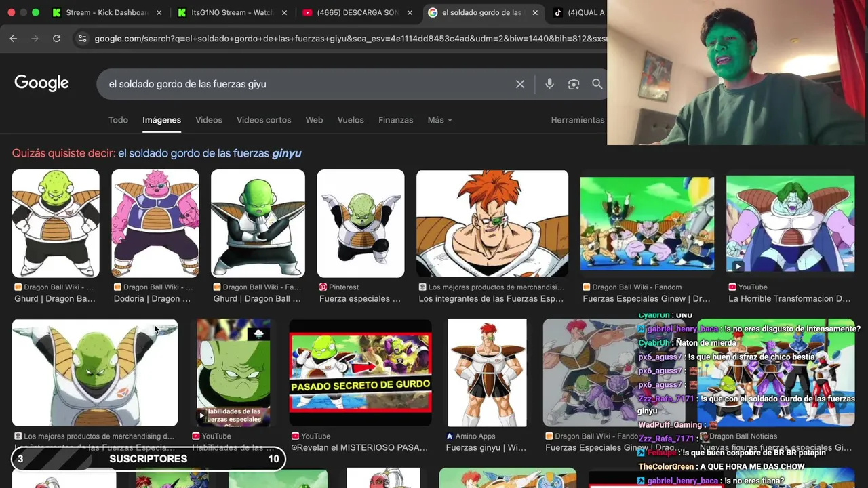This screenshot has height=488, width=868.
Task: Click the Google logo
Action: pos(41,83)
